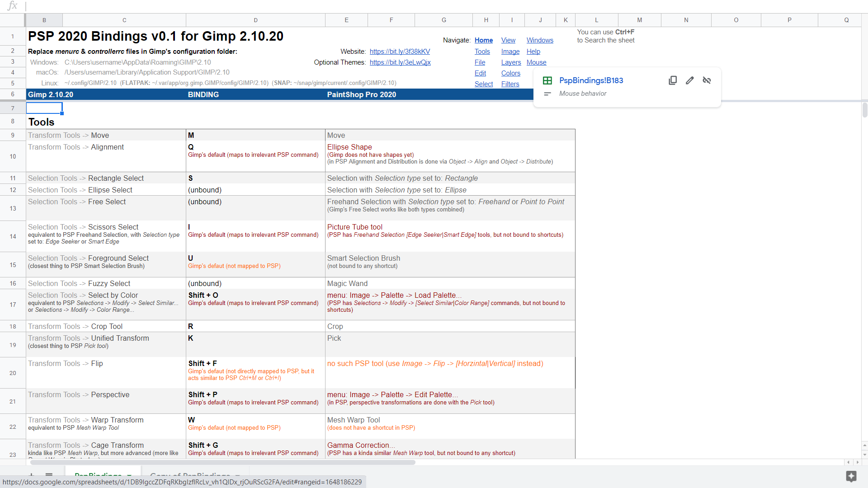Select the 'Transform Tools -> Crop Tool' cell
This screenshot has height=488, width=868.
click(106, 326)
